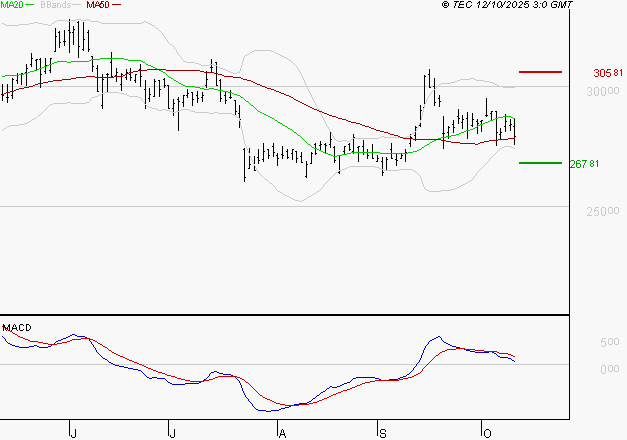Click the 267.81 support price label
Image resolution: width=627 pixels, height=440 pixels.
608,164
